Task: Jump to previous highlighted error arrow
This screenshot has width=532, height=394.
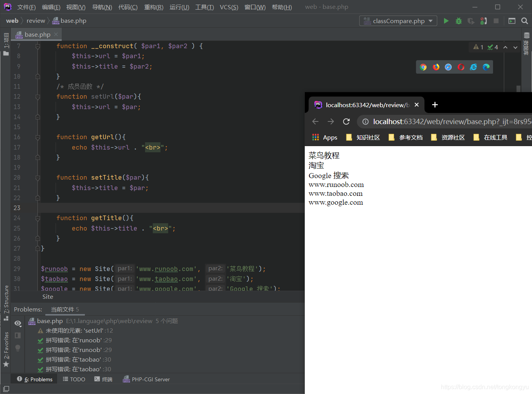Action: [505, 47]
